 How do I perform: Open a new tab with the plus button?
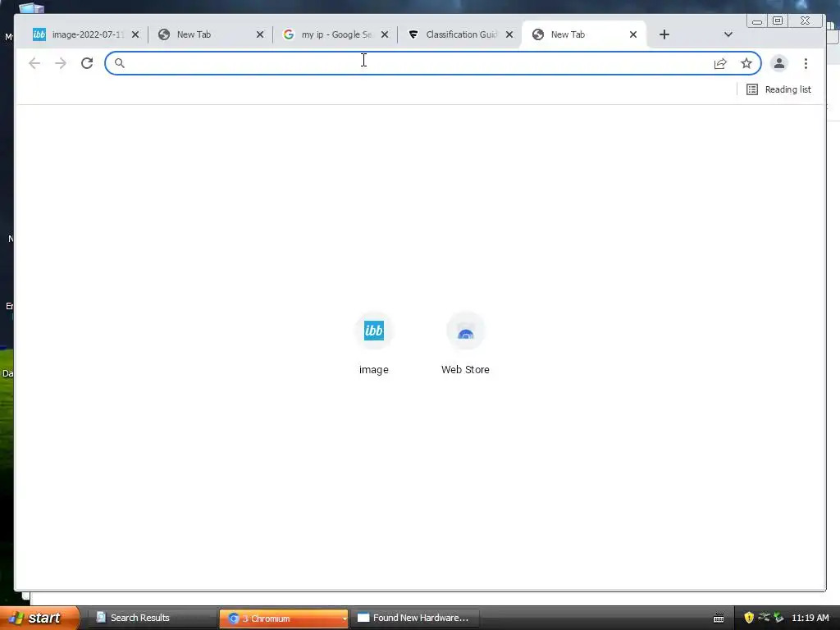click(x=664, y=34)
